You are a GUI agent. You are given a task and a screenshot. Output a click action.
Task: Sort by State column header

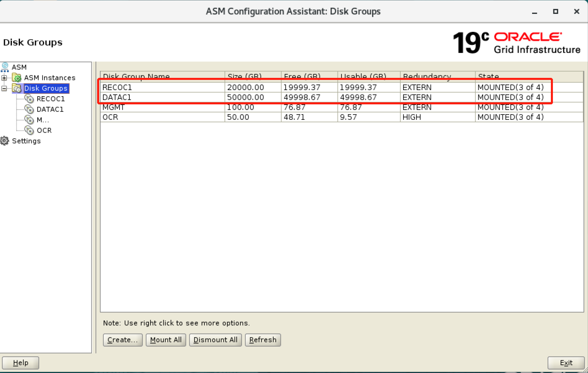coord(529,77)
